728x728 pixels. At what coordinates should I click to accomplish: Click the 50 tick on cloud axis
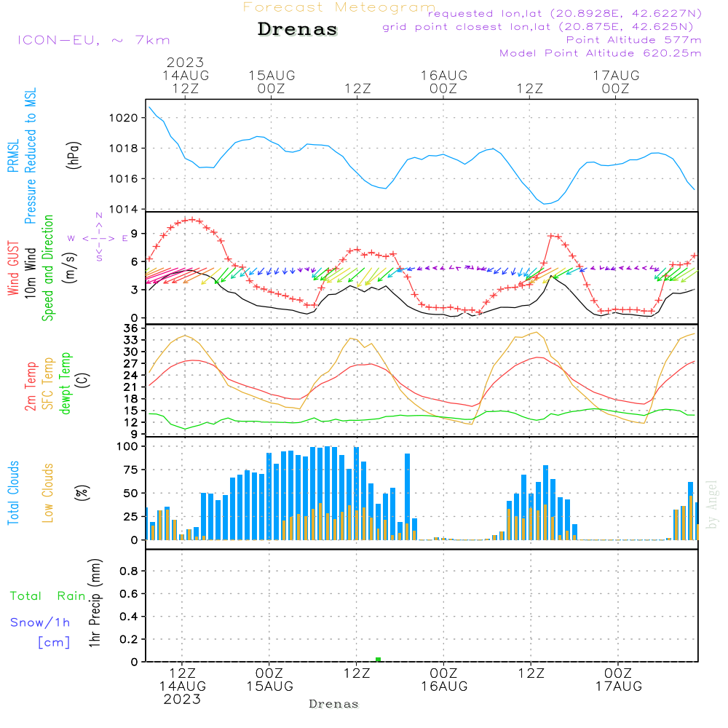(130, 494)
